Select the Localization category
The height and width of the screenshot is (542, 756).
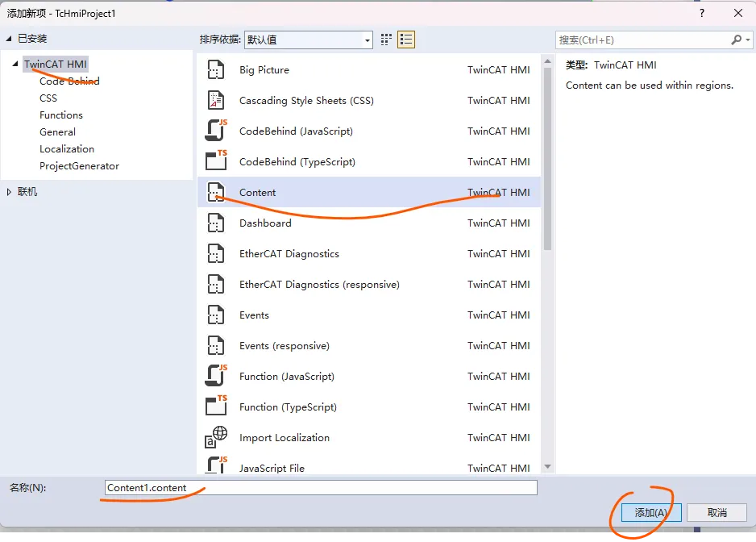[67, 148]
